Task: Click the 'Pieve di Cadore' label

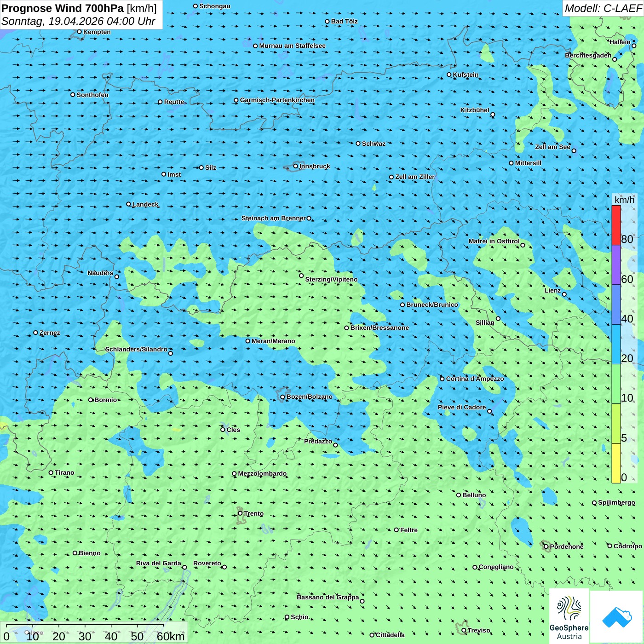Action: pos(462,407)
